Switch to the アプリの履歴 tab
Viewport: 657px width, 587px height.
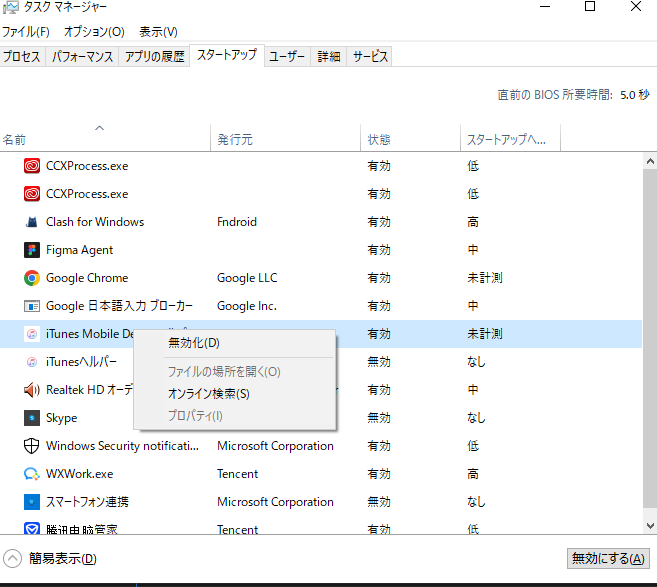pos(155,56)
